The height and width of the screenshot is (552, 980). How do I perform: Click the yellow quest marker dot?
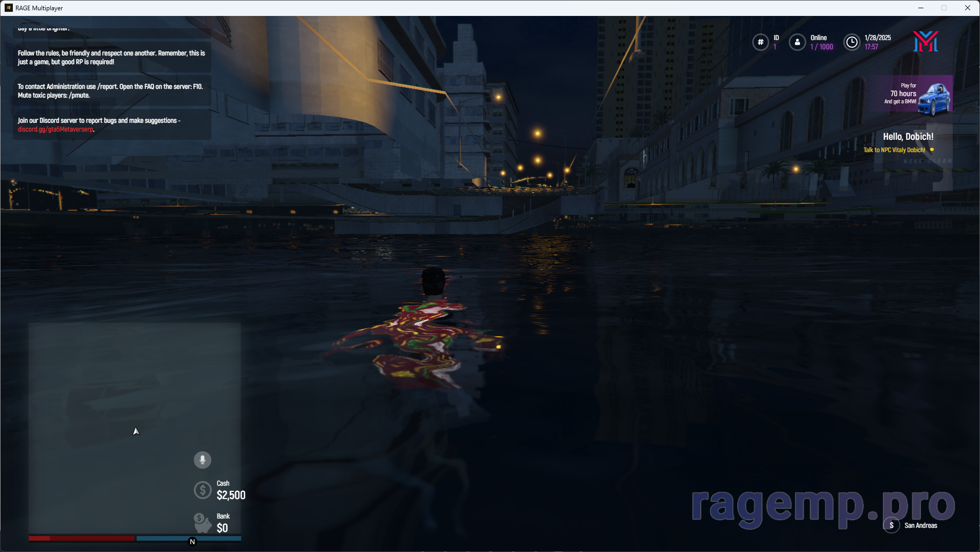[x=932, y=150]
